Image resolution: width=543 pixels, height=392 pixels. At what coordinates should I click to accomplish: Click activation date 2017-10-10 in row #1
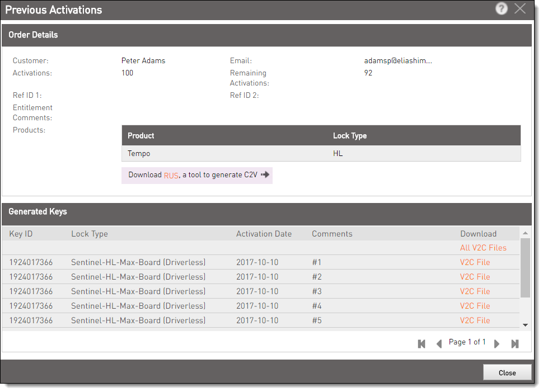pyautogui.click(x=258, y=262)
